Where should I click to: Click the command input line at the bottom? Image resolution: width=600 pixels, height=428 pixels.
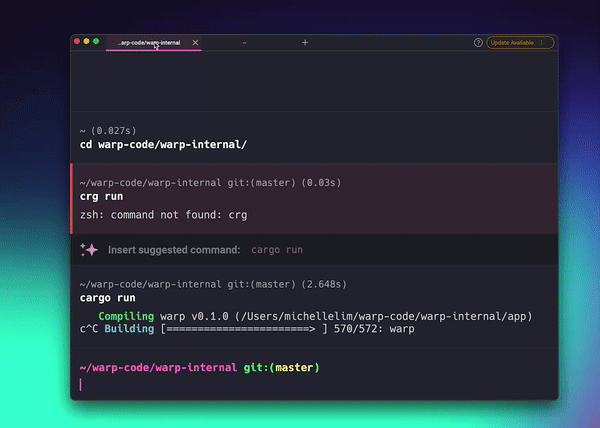click(x=300, y=385)
